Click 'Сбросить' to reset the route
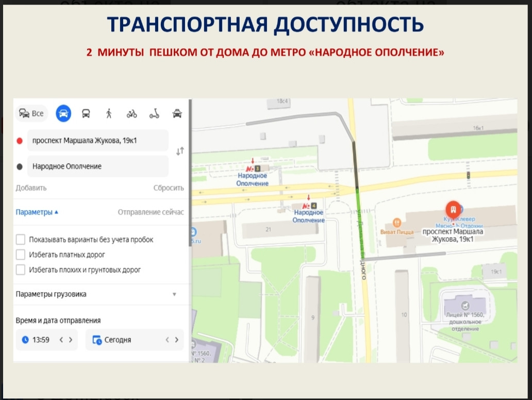The width and height of the screenshot is (532, 400). click(169, 188)
